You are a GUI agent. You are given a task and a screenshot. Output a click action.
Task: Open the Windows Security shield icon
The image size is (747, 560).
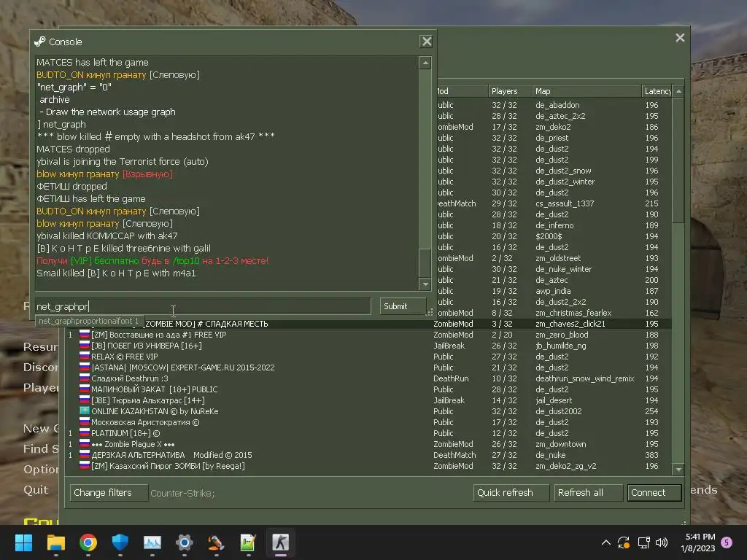tap(120, 542)
